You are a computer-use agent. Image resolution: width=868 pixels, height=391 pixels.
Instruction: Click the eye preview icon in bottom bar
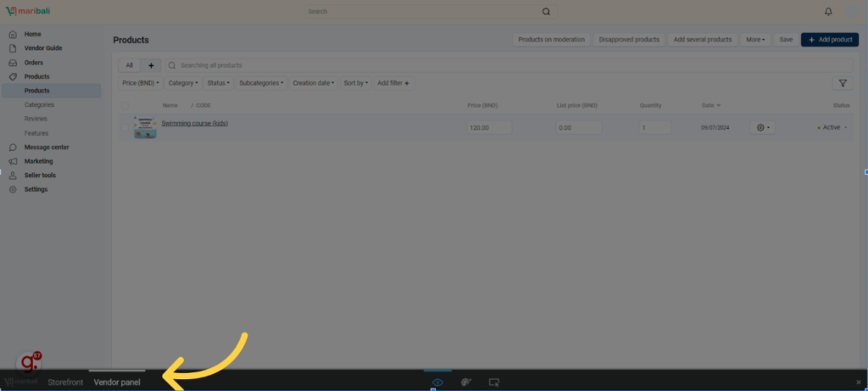pos(437,383)
